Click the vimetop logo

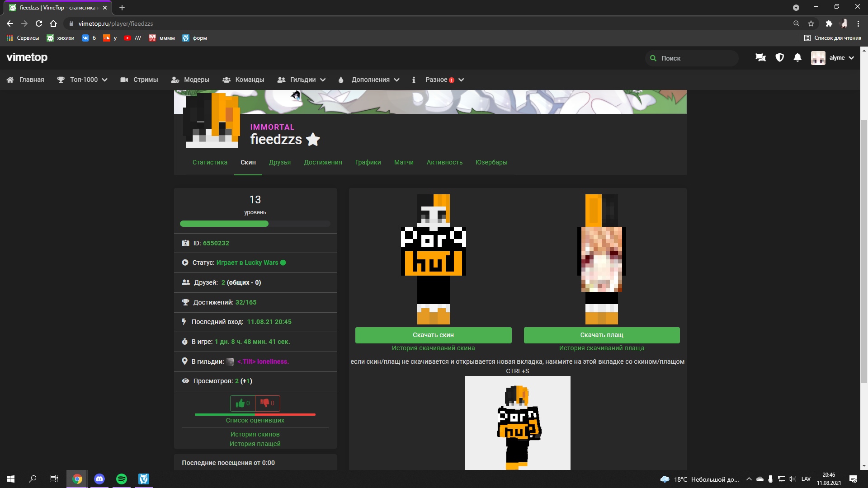point(27,57)
